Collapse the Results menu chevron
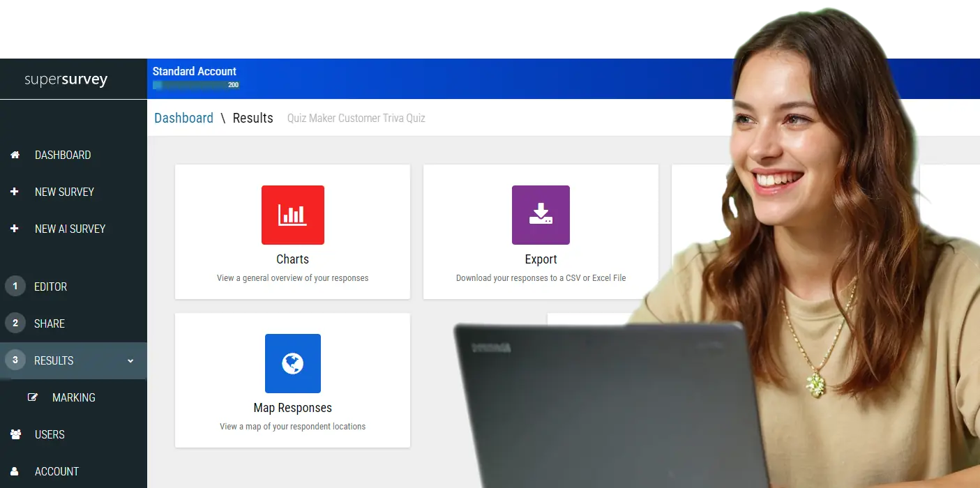The image size is (980, 488). 130,361
